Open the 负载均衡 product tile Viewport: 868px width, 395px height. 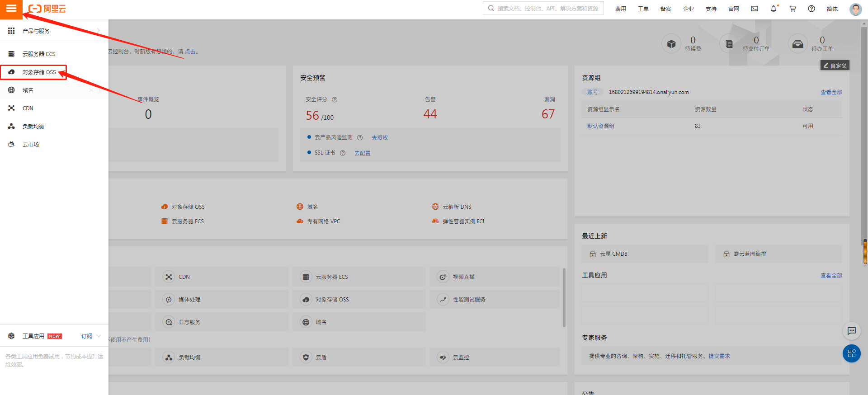pos(222,357)
